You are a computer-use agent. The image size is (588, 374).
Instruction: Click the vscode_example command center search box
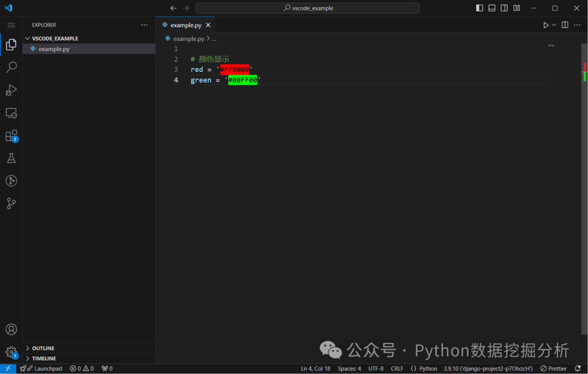[308, 8]
